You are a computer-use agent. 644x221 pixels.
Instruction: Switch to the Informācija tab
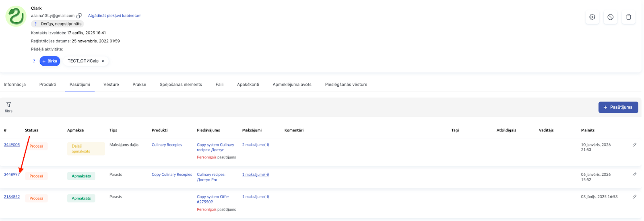click(x=15, y=85)
